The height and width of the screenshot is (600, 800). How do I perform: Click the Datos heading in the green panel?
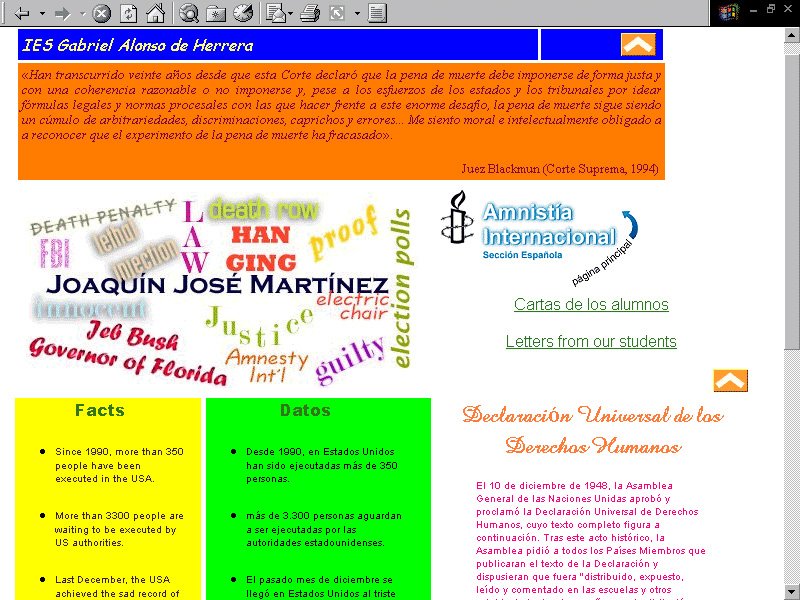pyautogui.click(x=305, y=410)
